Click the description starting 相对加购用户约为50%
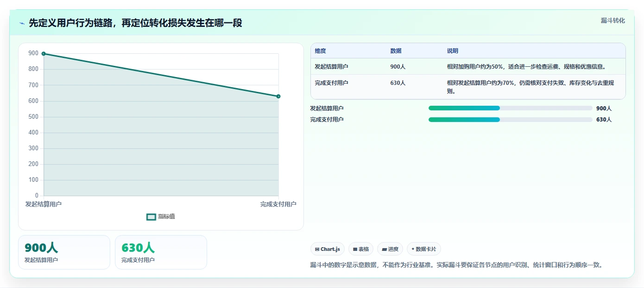 [x=526, y=67]
